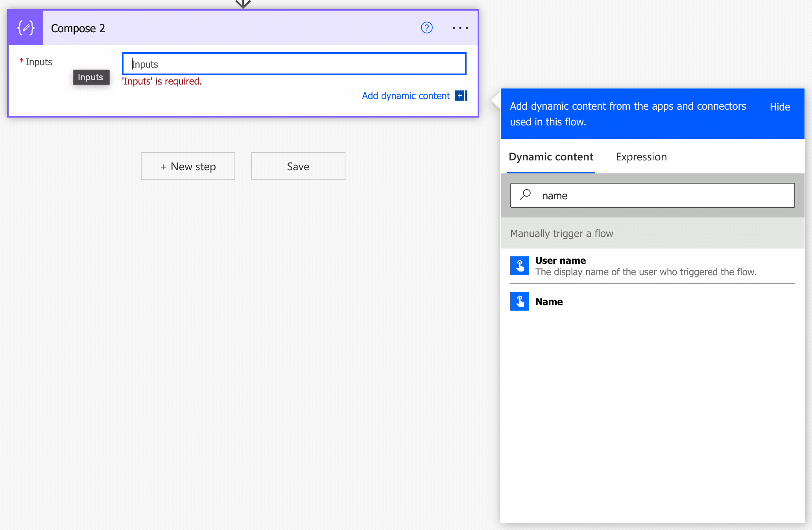Screen dimensions: 812x530
Task: Click the connector arrow above Compose 2
Action: point(243,4)
